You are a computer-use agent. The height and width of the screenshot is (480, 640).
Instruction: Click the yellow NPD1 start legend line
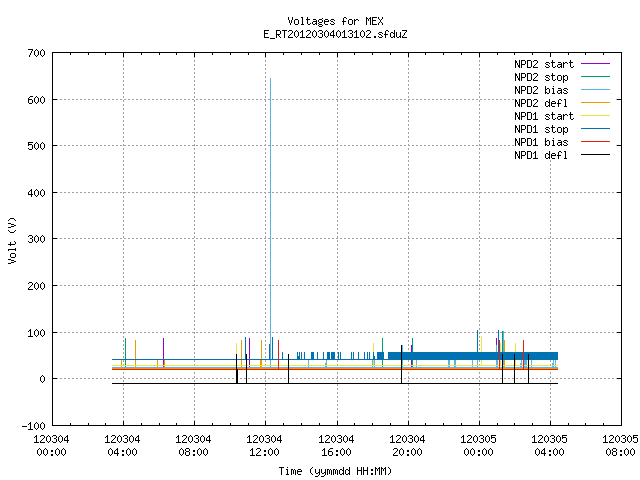click(x=595, y=116)
